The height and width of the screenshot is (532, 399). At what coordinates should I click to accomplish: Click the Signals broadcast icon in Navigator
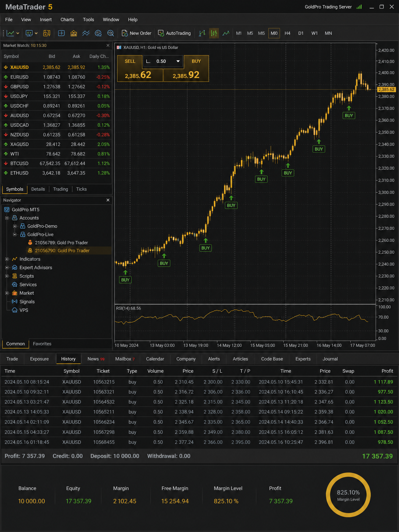15,301
